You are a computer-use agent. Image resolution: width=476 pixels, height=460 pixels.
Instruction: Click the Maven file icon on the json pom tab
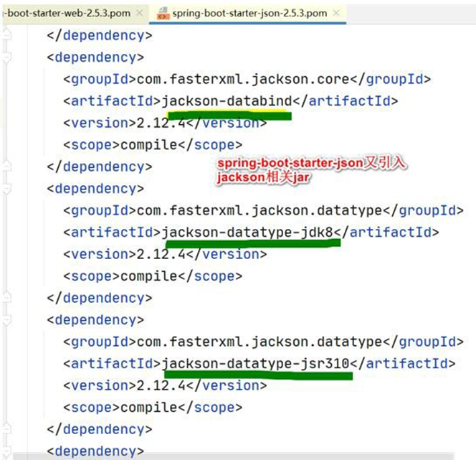[x=163, y=13]
